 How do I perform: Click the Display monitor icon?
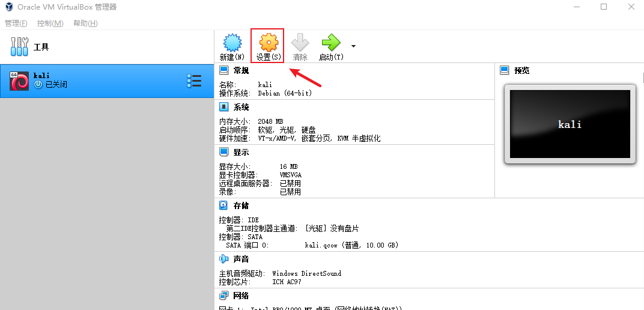pos(224,153)
